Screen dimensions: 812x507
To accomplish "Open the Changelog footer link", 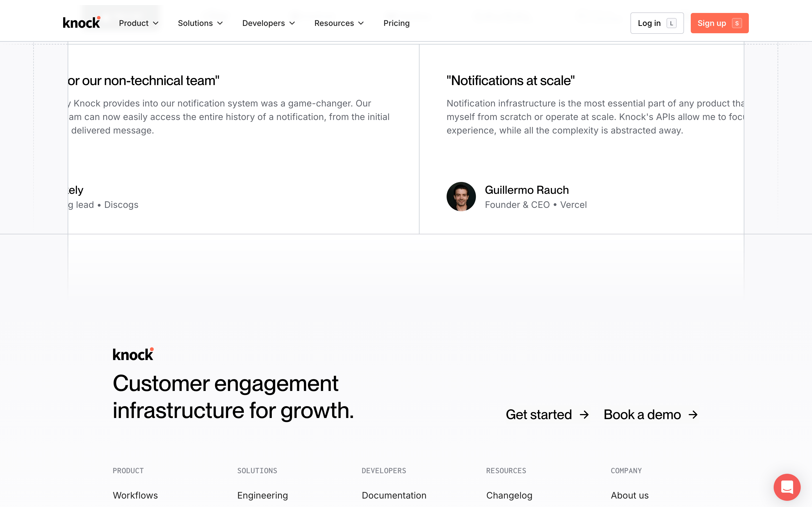I will 509,495.
